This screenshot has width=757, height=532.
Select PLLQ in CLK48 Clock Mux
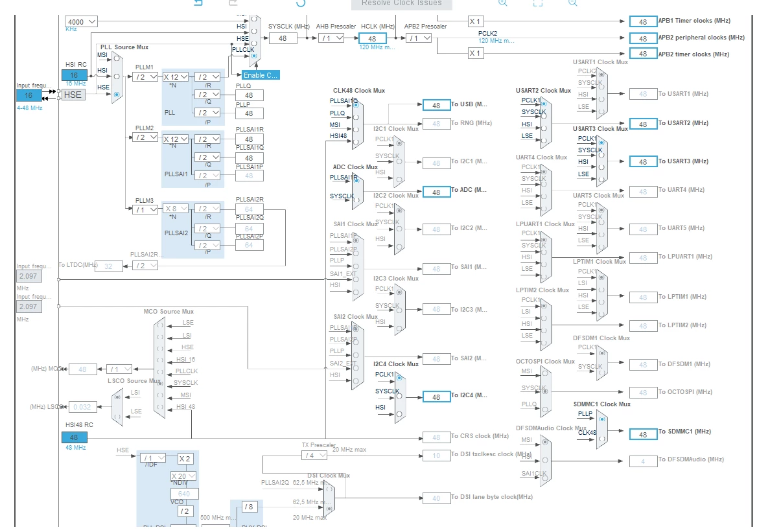click(x=356, y=117)
